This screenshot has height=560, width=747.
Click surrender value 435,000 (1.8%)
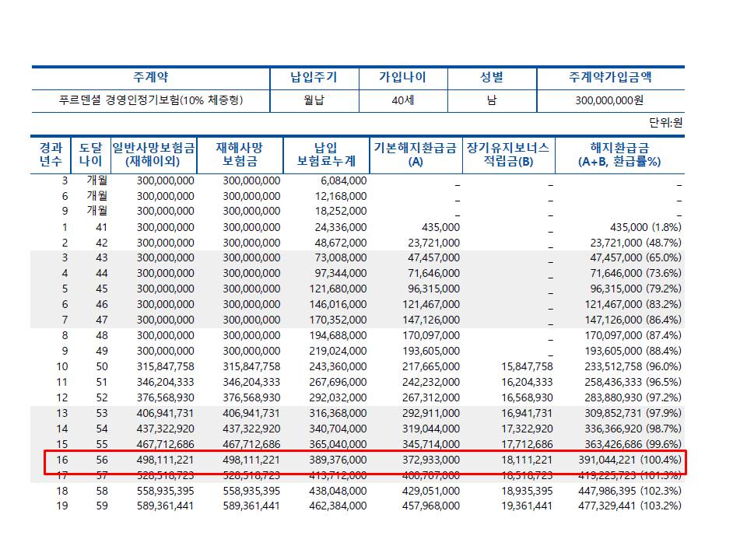(x=646, y=227)
